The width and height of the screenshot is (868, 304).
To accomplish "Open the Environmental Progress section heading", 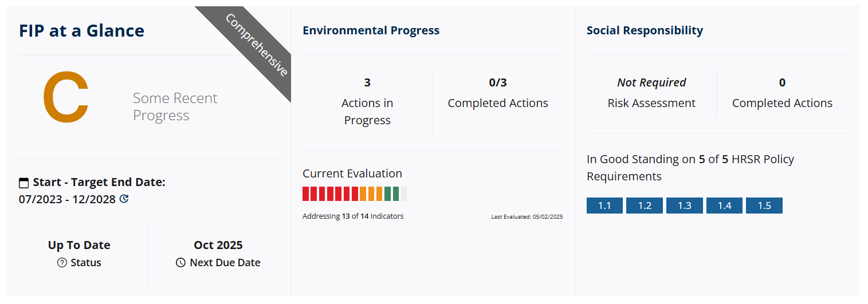I will tap(371, 30).
